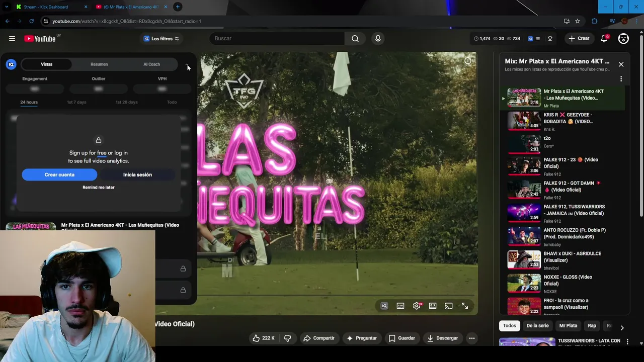Switch to the Vistas tab
Image resolution: width=644 pixels, height=362 pixels.
[x=46, y=64]
